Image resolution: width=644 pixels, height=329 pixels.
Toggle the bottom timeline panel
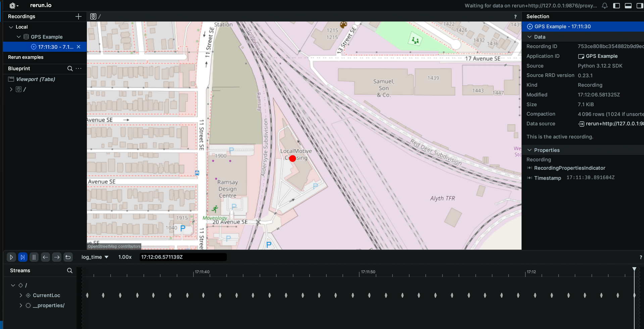click(x=628, y=6)
